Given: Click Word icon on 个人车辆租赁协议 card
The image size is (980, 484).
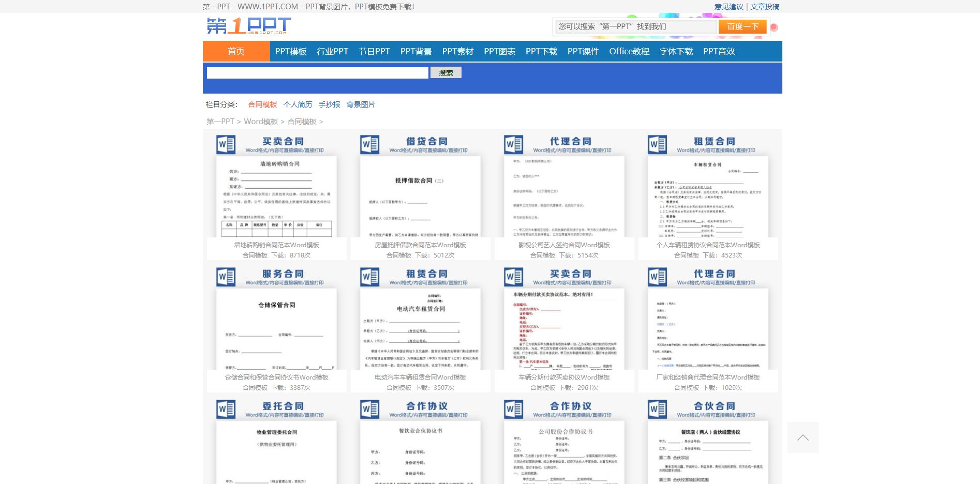Looking at the screenshot, I should pyautogui.click(x=657, y=144).
